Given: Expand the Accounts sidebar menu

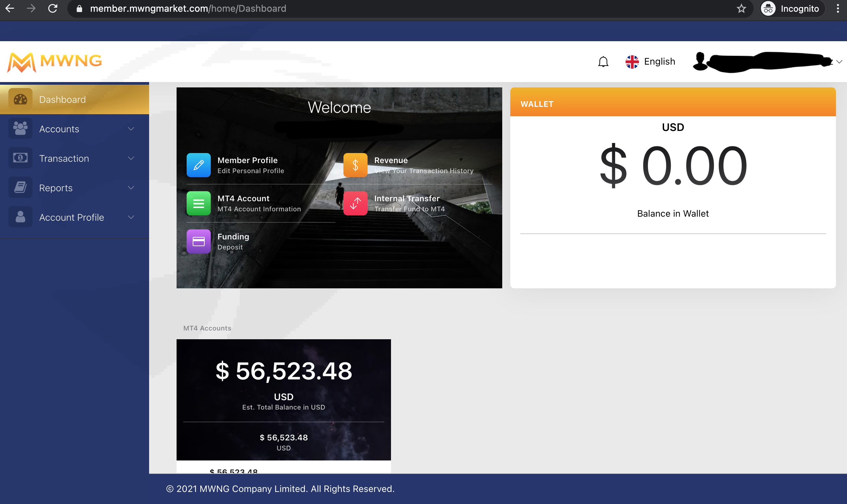Looking at the screenshot, I should pos(74,129).
